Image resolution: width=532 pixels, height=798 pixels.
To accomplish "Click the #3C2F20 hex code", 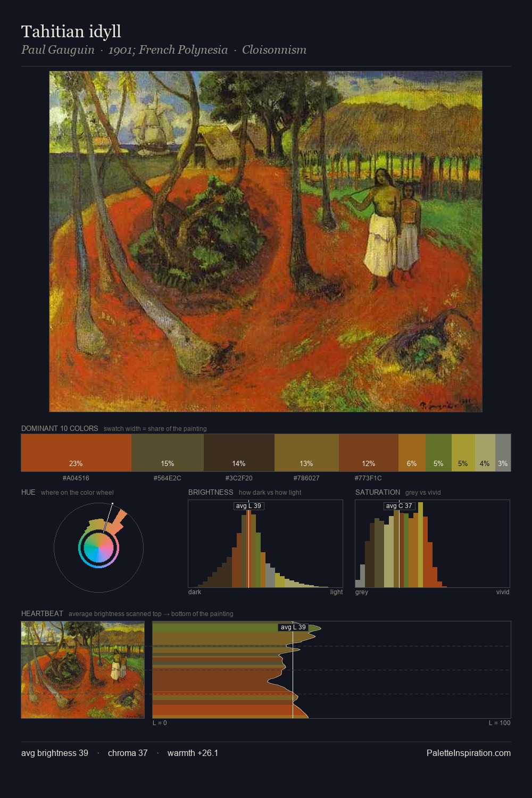I will (239, 478).
